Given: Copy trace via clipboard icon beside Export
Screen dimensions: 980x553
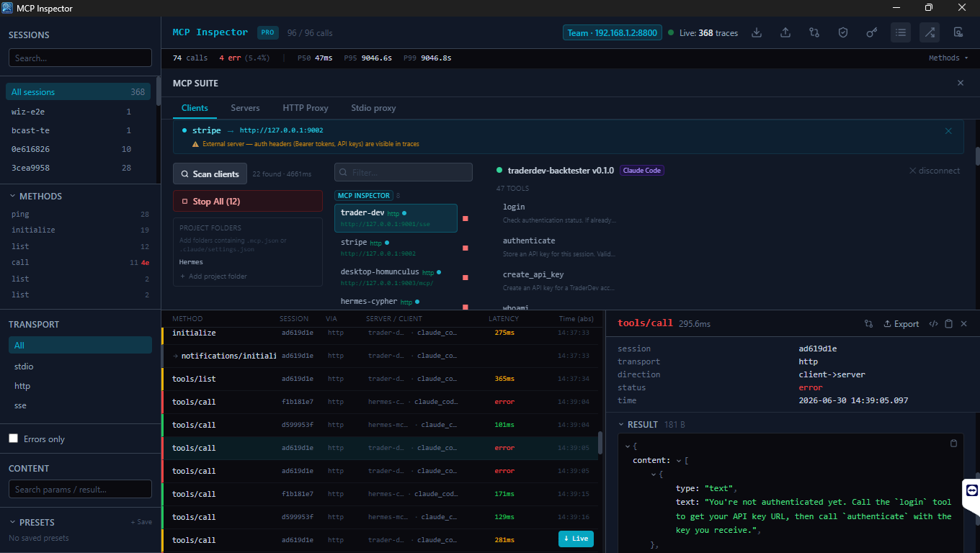Looking at the screenshot, I should coord(948,324).
